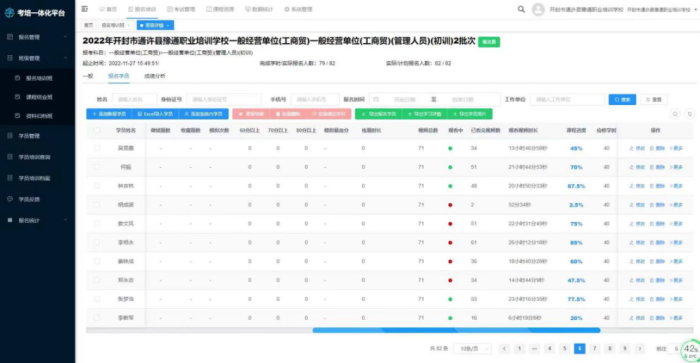Open 考试管理 in the top navigation
This screenshot has height=363, width=700.
pos(181,9)
